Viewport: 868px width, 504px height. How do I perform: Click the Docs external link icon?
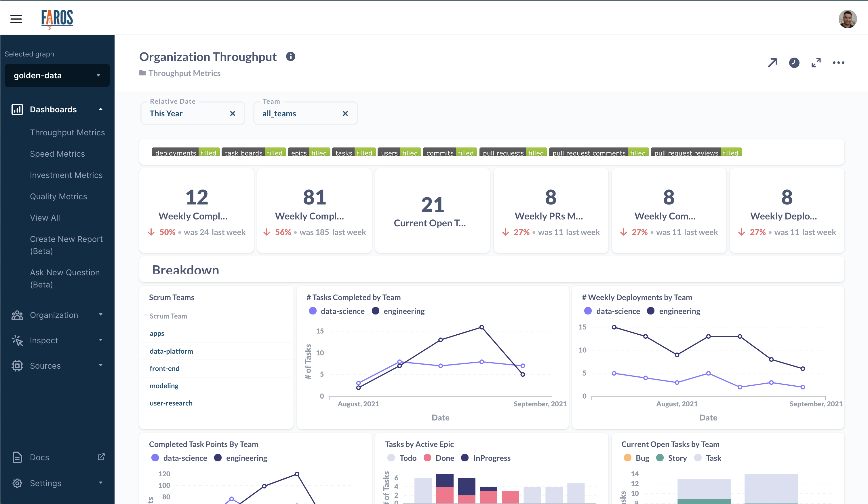point(101,457)
